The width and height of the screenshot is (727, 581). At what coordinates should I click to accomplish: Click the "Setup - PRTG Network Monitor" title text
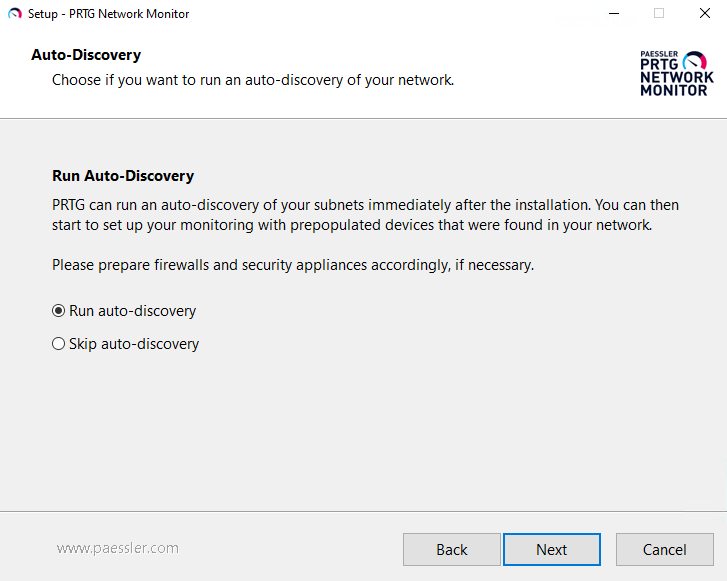click(108, 14)
